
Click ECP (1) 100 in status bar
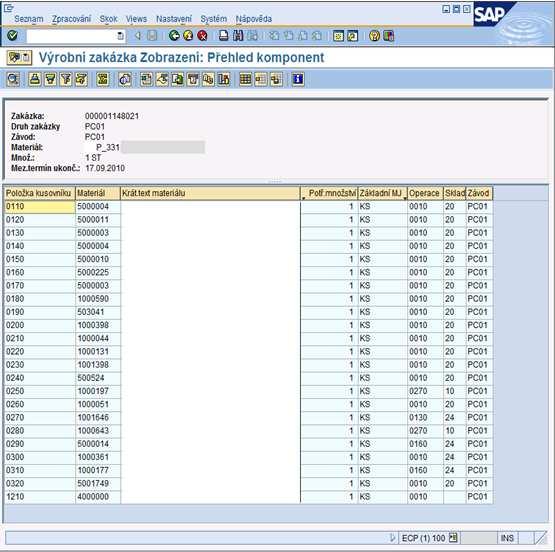click(423, 538)
